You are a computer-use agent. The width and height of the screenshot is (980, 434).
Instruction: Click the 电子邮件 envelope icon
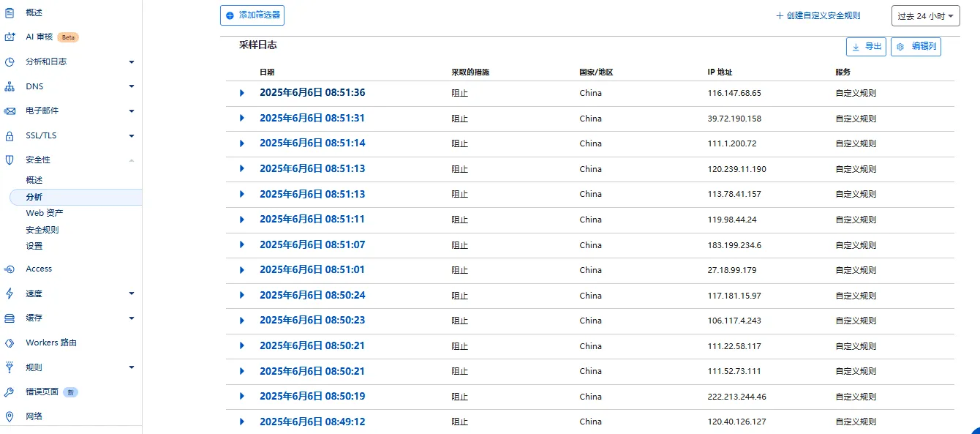point(10,111)
